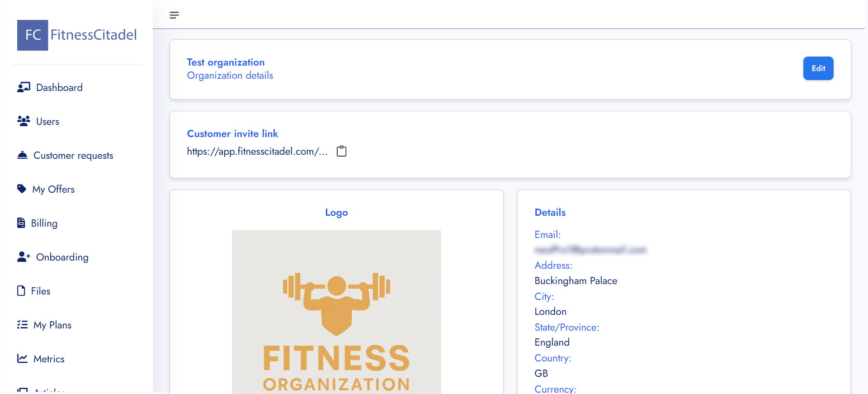The height and width of the screenshot is (394, 868).
Task: Click the Users group icon
Action: [x=24, y=121]
